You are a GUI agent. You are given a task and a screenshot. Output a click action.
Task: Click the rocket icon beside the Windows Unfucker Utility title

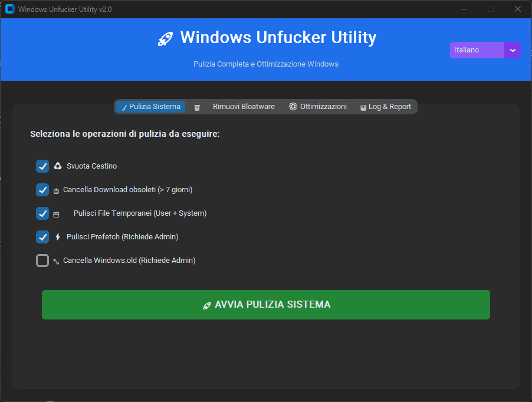coord(166,39)
